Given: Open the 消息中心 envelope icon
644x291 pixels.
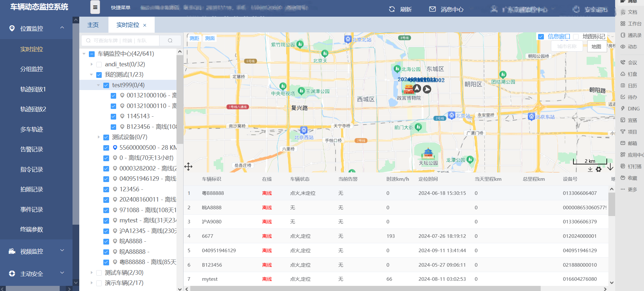Looking at the screenshot, I should [x=432, y=9].
